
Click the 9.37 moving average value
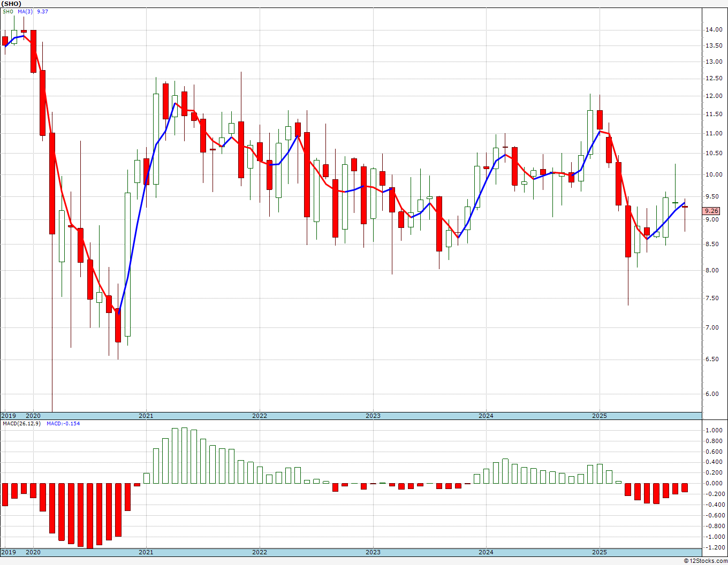[42, 11]
